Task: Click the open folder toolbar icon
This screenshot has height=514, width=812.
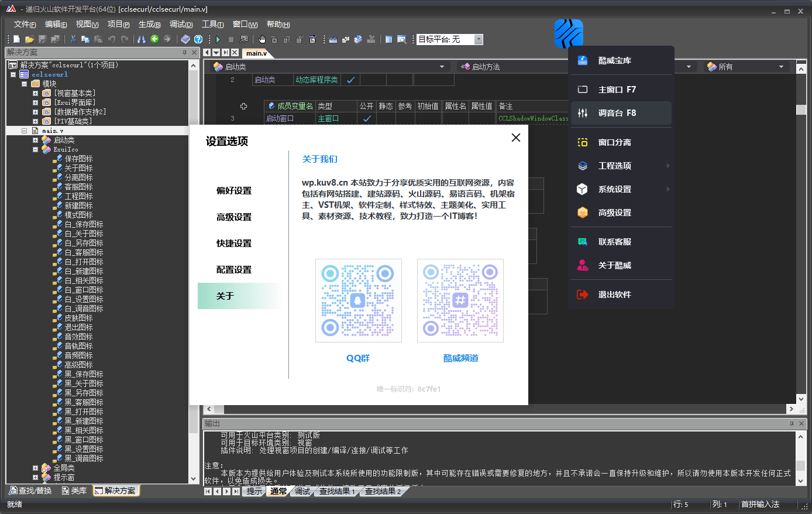Action: (x=29, y=39)
